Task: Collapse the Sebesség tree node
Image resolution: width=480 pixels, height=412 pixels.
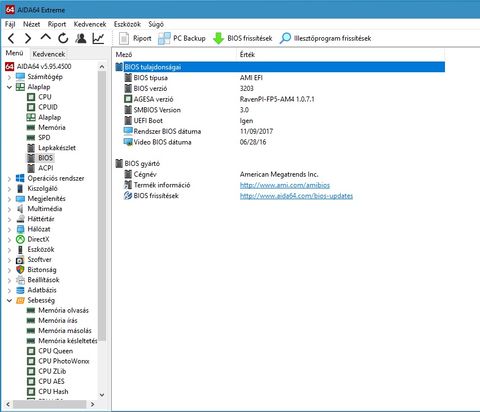Action: point(9,301)
